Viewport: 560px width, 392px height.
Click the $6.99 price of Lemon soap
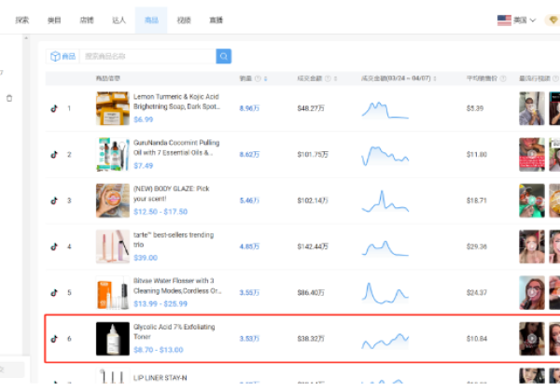[x=143, y=119]
